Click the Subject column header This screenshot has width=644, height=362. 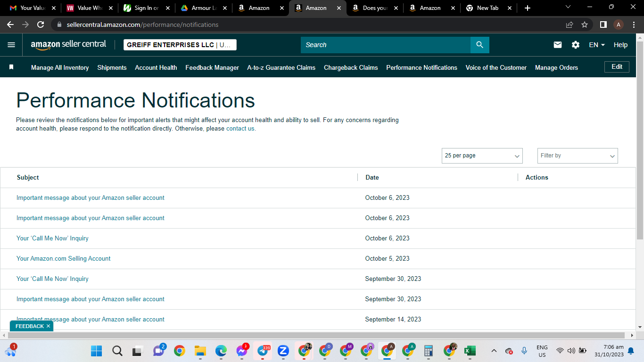(x=28, y=177)
